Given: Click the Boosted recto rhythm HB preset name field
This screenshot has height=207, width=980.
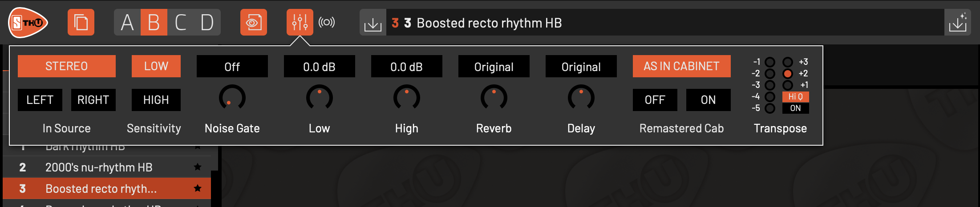Looking at the screenshot, I should pyautogui.click(x=489, y=23).
